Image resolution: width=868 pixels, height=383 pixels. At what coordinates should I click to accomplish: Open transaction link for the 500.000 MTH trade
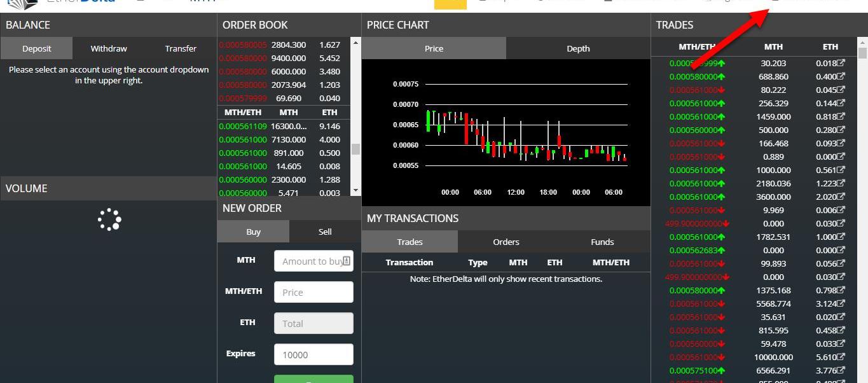click(x=840, y=130)
